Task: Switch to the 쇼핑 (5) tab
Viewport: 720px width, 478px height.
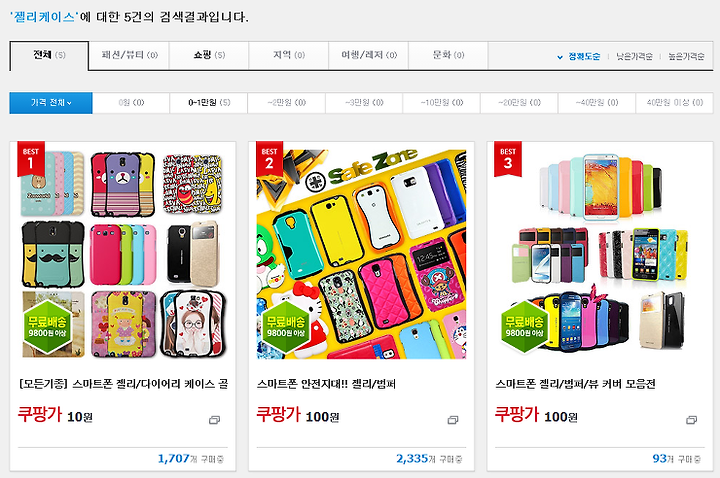Action: (x=209, y=56)
